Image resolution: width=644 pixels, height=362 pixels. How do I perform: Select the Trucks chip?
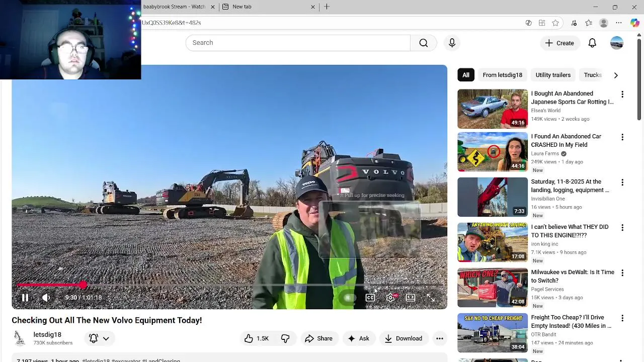point(592,75)
